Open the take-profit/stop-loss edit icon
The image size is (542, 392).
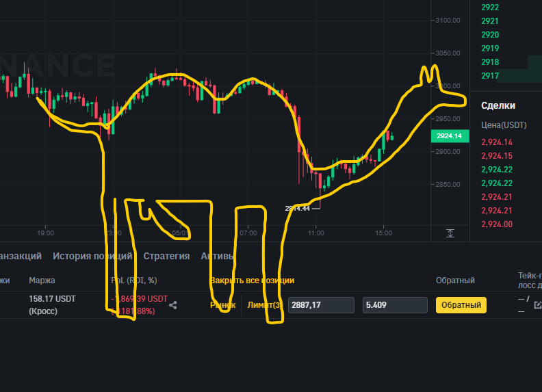click(x=538, y=305)
